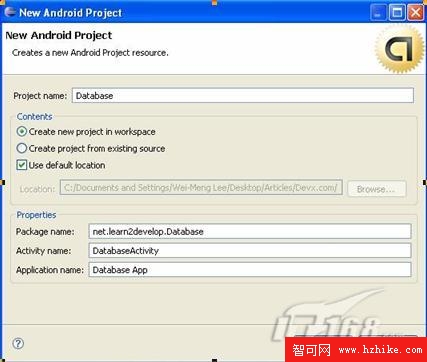Maximize the New Android Project window
Viewport: 427px width, 362px height.
(397, 13)
